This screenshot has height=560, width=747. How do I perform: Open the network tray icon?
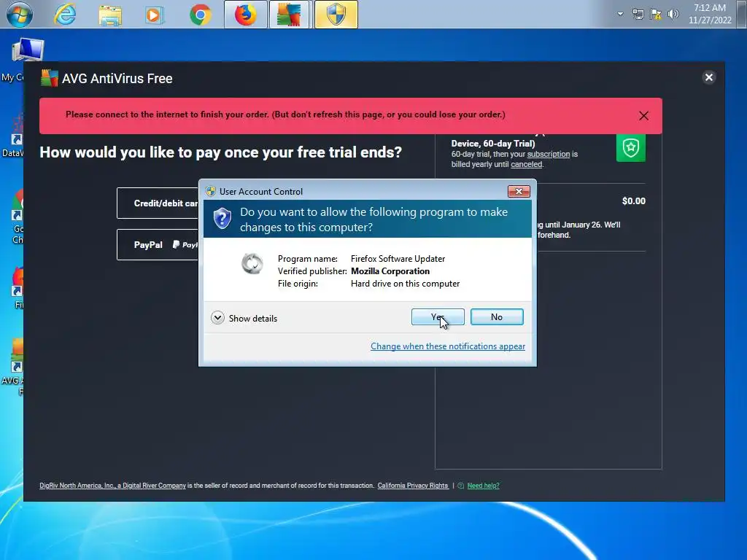point(638,14)
